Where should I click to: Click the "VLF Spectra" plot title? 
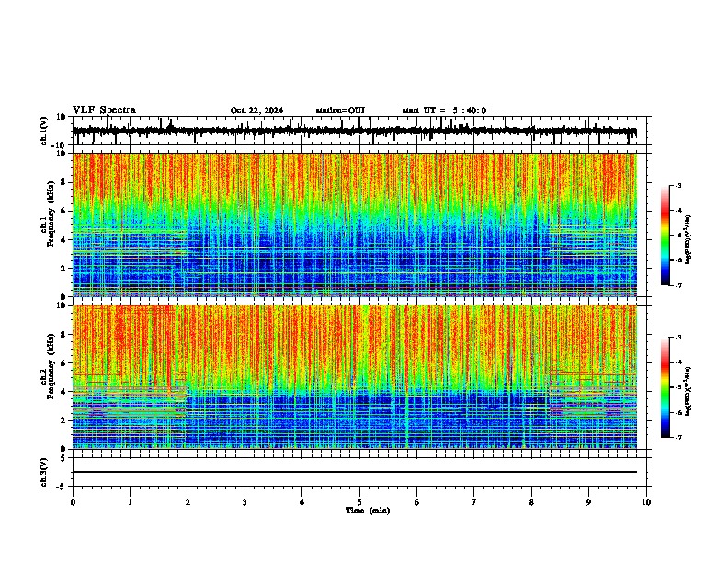(104, 110)
